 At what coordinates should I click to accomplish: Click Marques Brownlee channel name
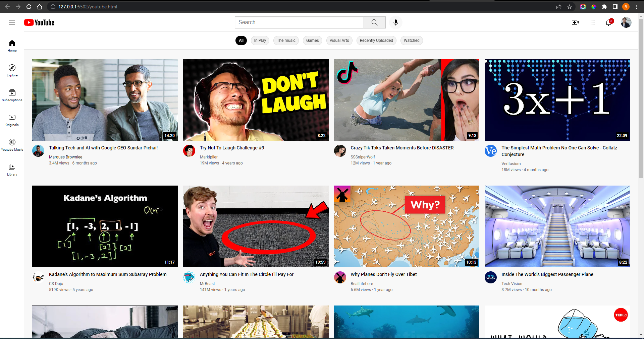point(66,157)
